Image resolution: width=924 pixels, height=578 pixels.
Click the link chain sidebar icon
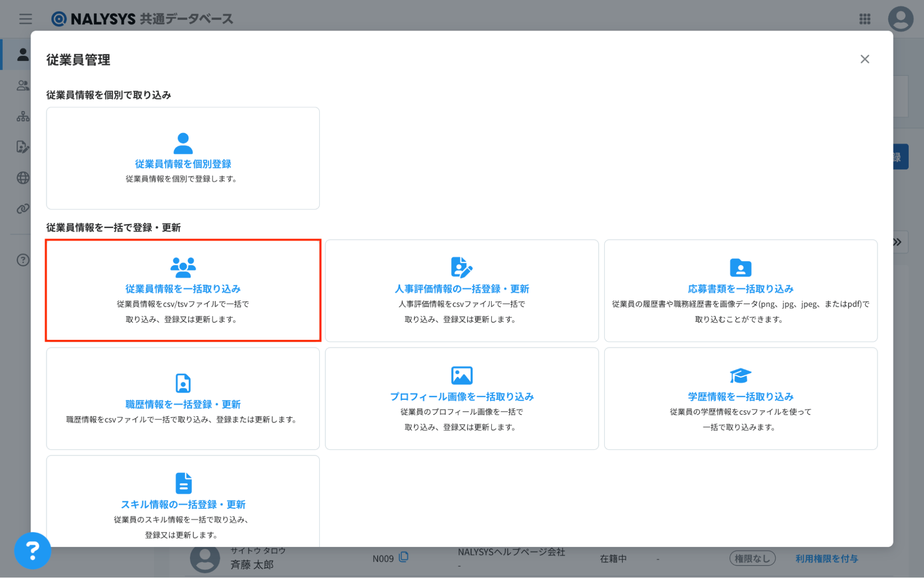coord(23,209)
